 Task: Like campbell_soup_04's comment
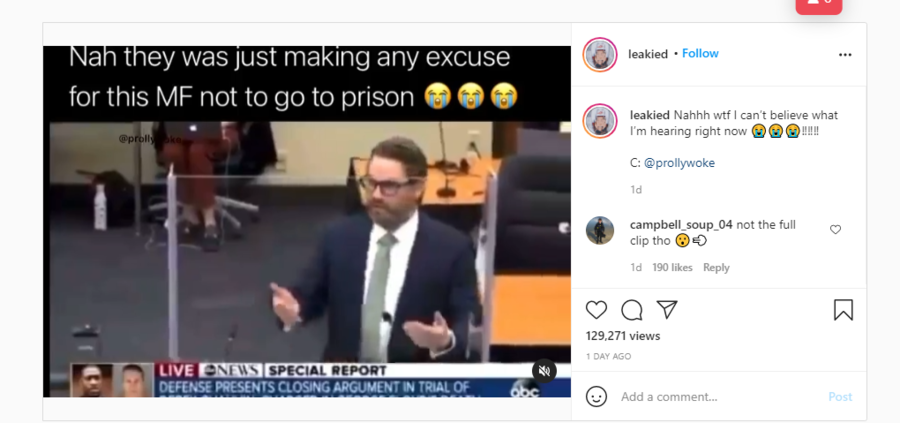click(835, 230)
